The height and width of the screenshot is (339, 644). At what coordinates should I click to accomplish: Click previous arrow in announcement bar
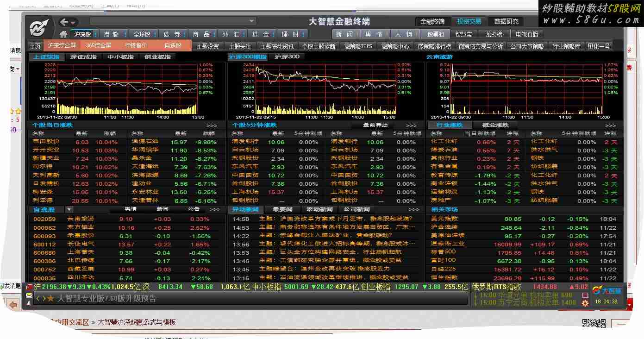click(x=38, y=299)
